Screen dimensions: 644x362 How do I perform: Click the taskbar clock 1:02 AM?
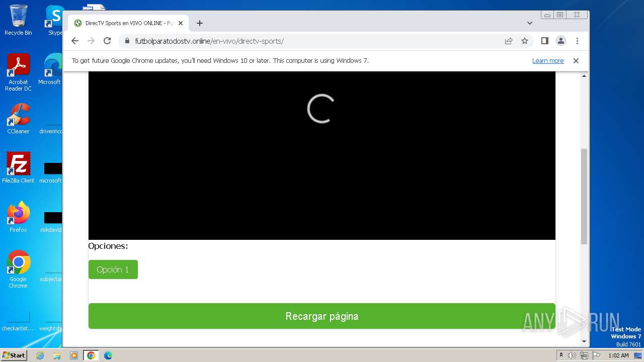(618, 355)
